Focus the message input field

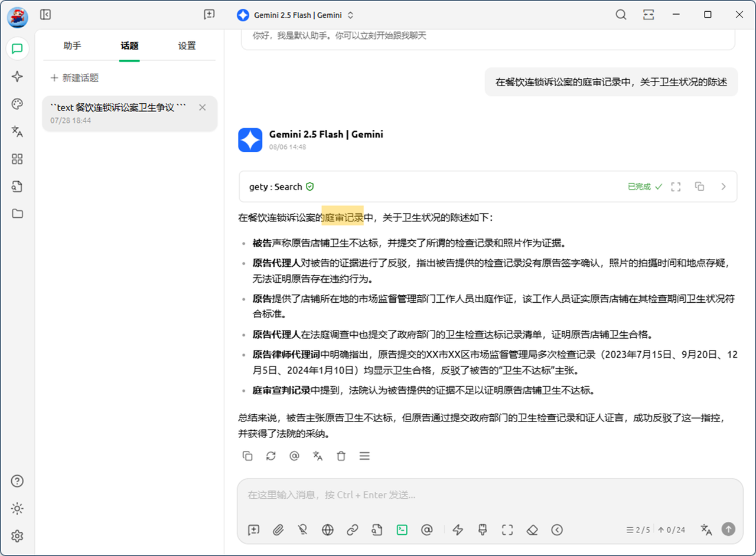(x=490, y=495)
